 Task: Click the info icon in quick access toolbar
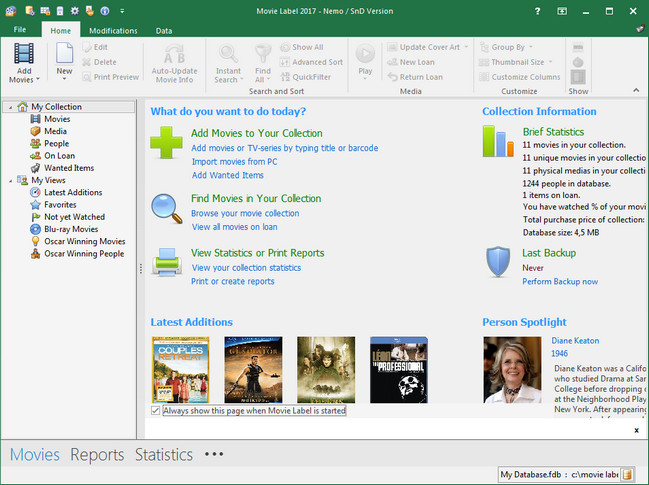[x=105, y=11]
